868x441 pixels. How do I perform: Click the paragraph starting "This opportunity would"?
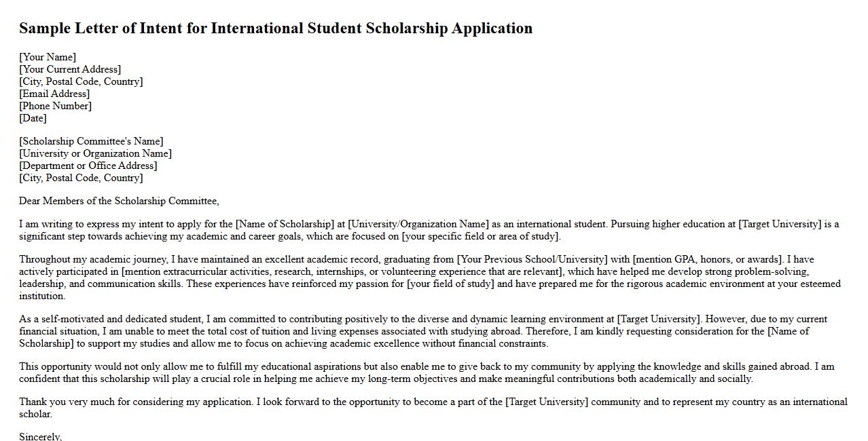tap(408, 372)
